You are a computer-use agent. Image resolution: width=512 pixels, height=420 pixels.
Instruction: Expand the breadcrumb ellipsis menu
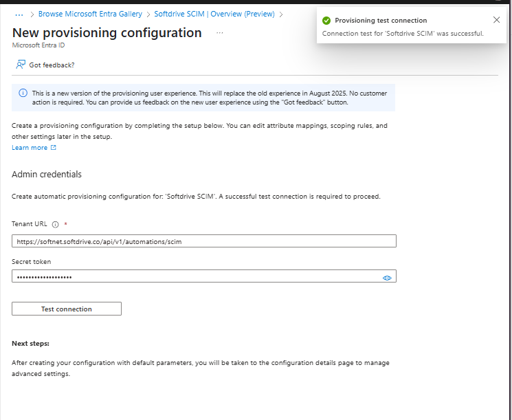point(19,14)
